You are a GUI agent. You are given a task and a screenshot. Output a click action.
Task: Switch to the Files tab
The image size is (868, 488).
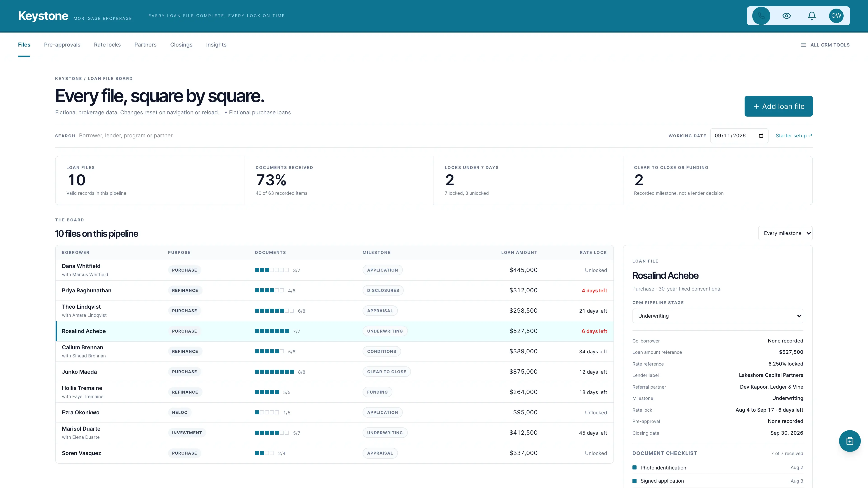24,45
